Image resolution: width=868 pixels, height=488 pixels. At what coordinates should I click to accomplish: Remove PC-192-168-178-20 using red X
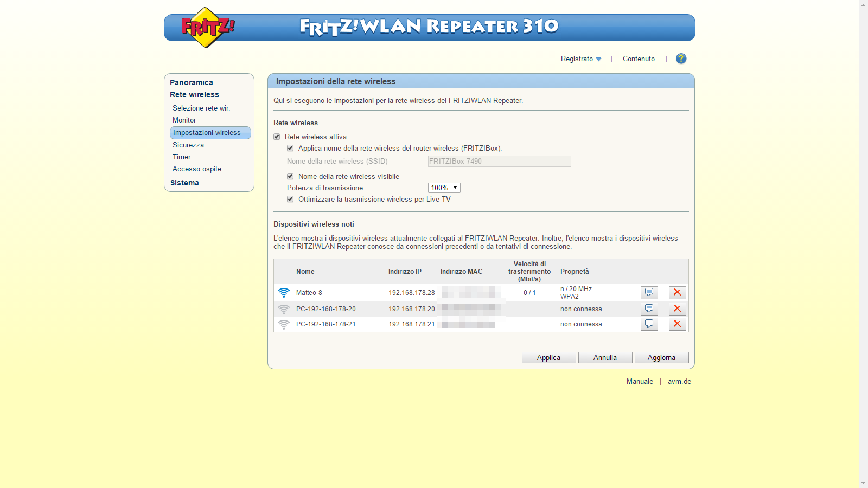click(677, 309)
